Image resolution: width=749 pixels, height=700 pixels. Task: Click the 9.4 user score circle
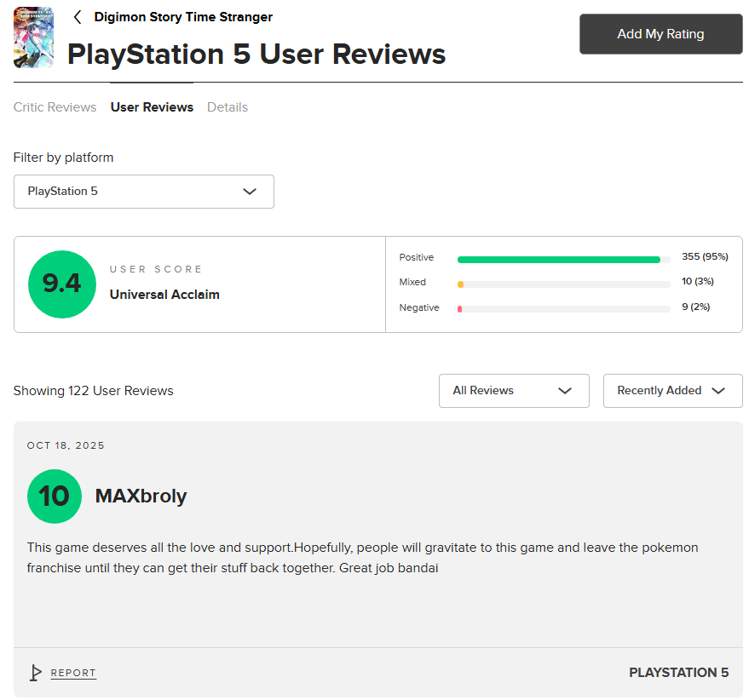62,284
